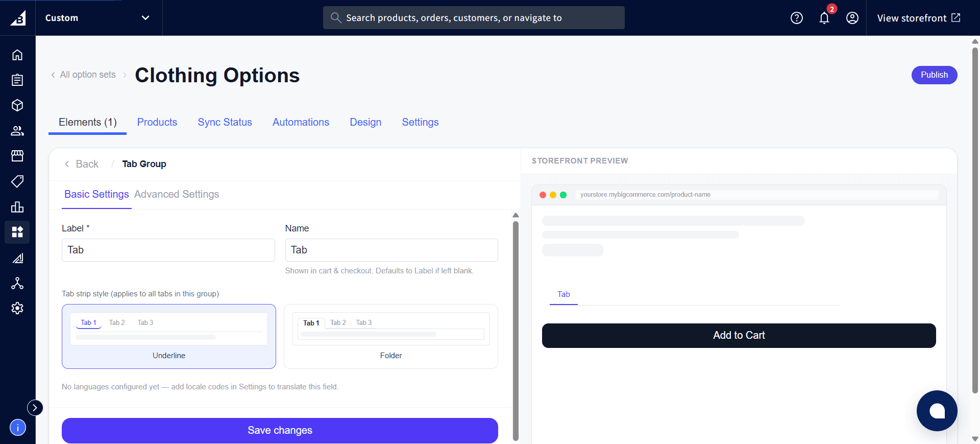The width and height of the screenshot is (980, 444).
Task: Open the Customers sidebar icon
Action: click(x=17, y=131)
